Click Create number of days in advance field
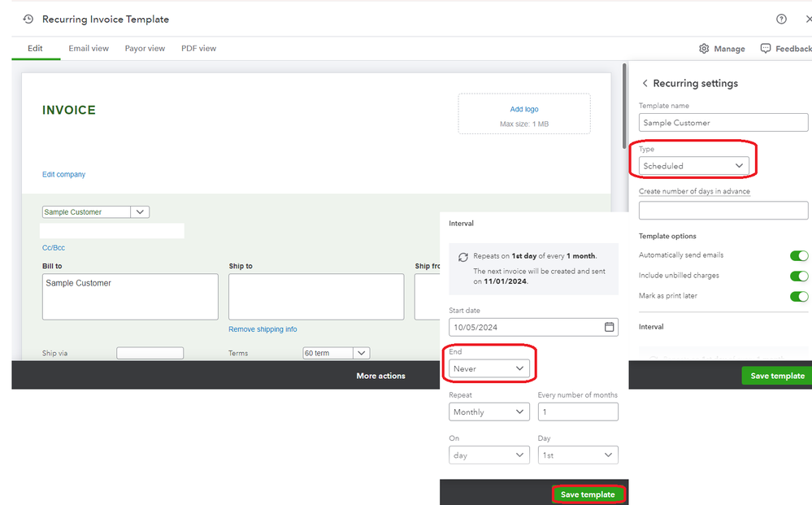Viewport: 812px width, 505px height. tap(723, 211)
